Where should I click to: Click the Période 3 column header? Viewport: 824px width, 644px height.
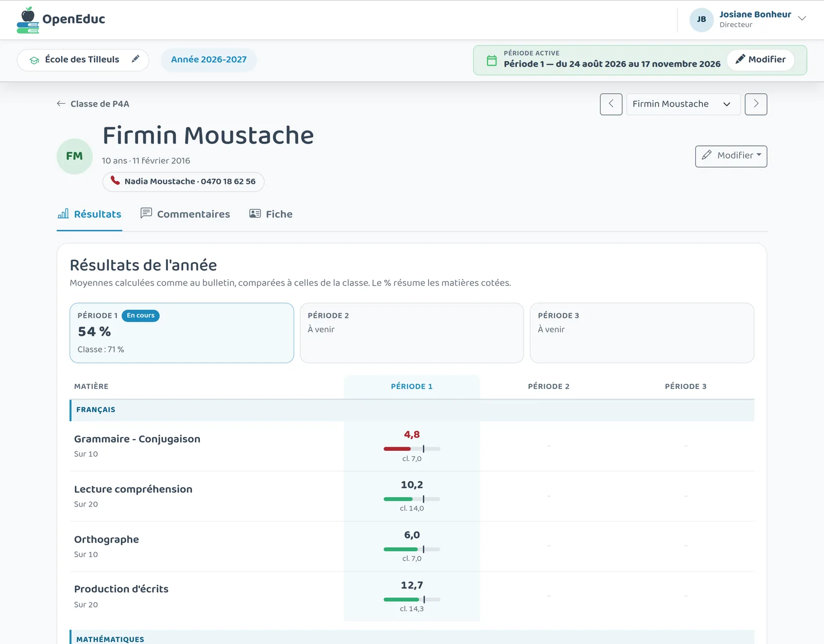click(x=686, y=386)
